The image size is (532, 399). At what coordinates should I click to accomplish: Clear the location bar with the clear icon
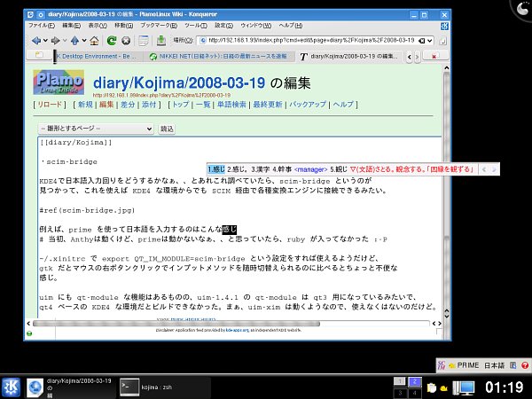pyautogui.click(x=421, y=41)
